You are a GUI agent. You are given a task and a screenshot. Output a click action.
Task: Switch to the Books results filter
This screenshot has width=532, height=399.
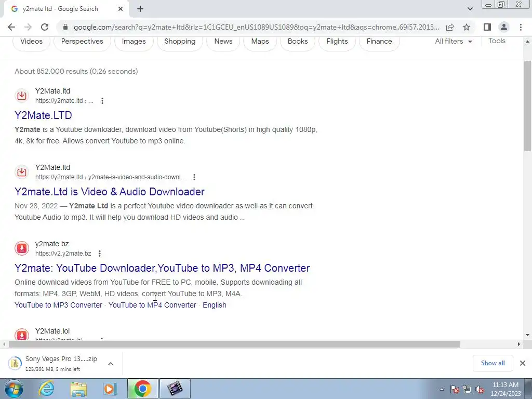(298, 42)
